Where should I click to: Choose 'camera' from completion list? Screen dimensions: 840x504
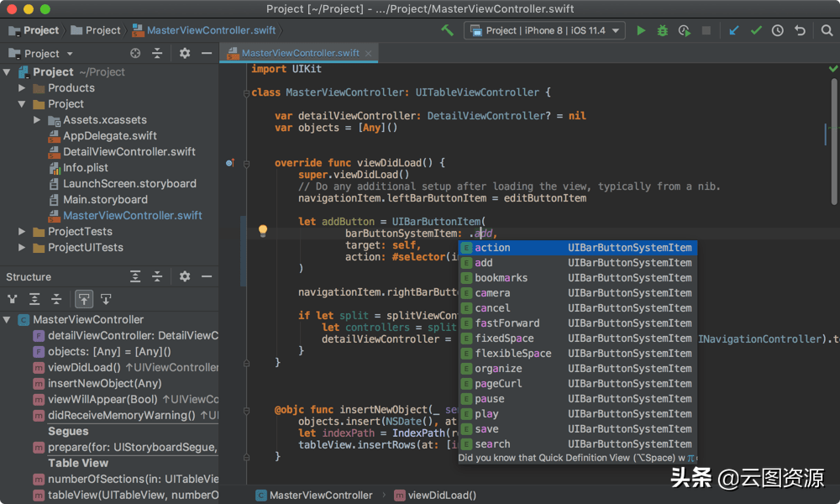coord(578,293)
